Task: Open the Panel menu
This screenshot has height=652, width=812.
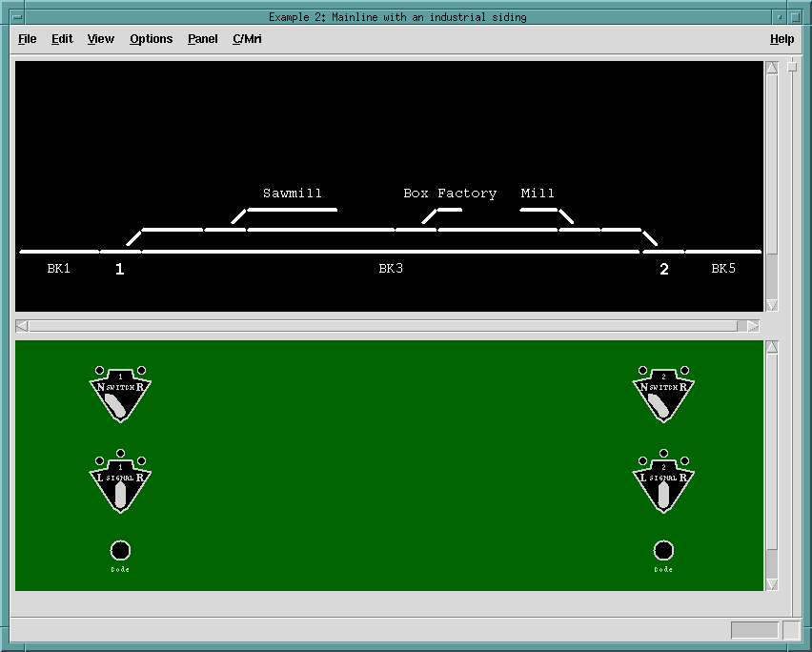Action: click(202, 39)
